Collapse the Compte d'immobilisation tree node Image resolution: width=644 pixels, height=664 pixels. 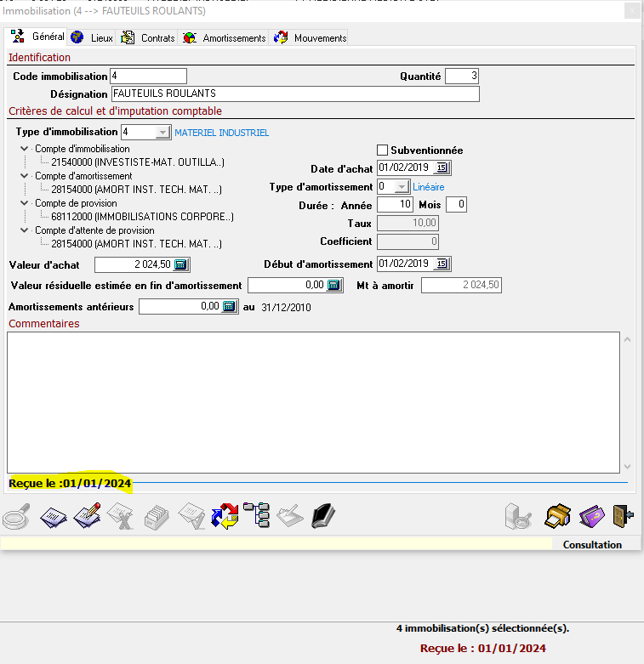tap(23, 150)
